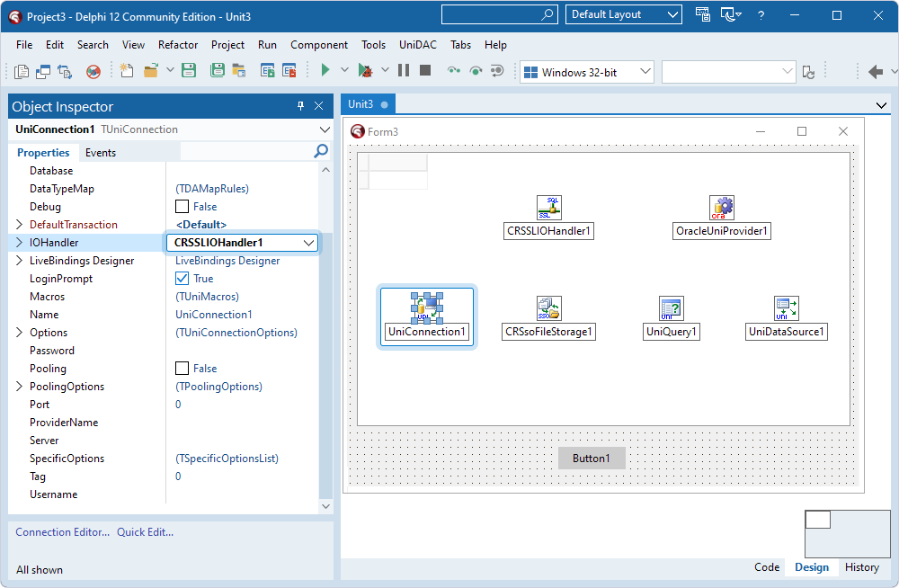Open the Component menu

pos(319,44)
